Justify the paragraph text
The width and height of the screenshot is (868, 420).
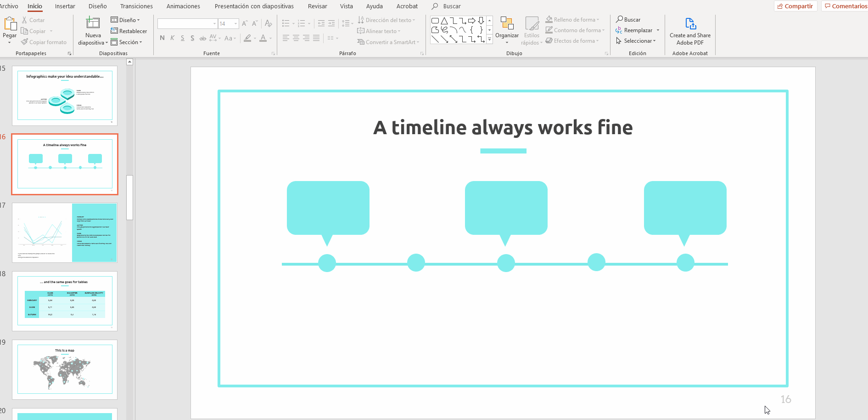pos(316,38)
